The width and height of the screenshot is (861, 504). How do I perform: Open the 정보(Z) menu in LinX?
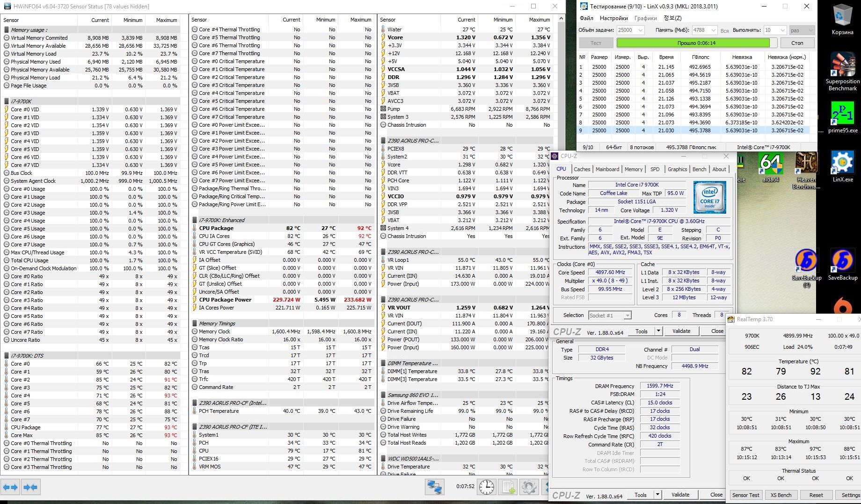point(672,18)
